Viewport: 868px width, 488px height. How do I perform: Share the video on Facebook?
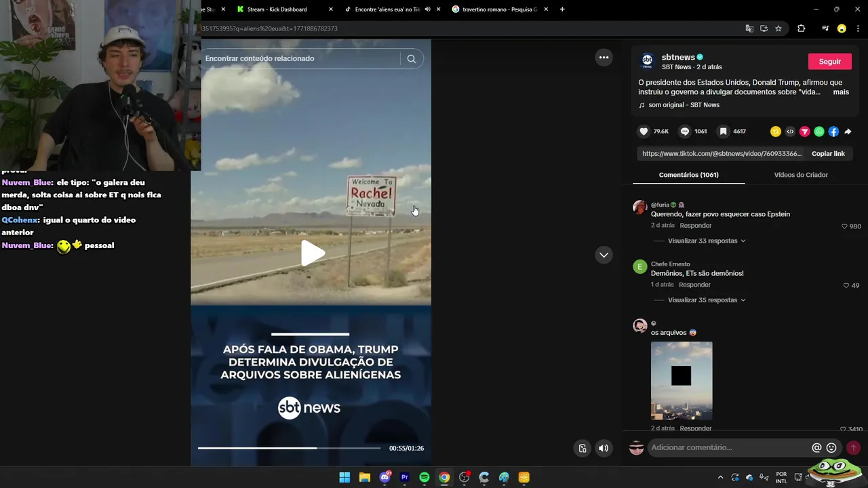(833, 131)
